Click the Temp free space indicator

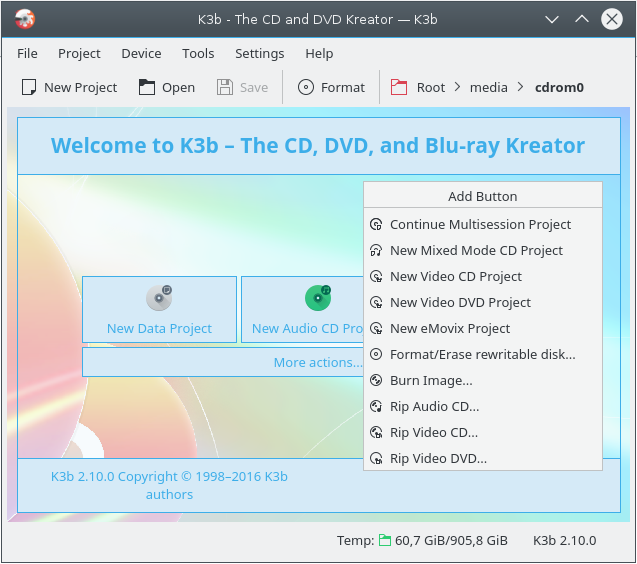pyautogui.click(x=443, y=541)
